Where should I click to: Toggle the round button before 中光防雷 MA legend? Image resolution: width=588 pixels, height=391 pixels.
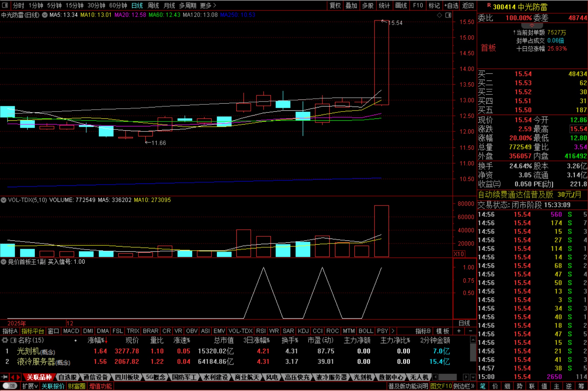[x=45, y=15]
